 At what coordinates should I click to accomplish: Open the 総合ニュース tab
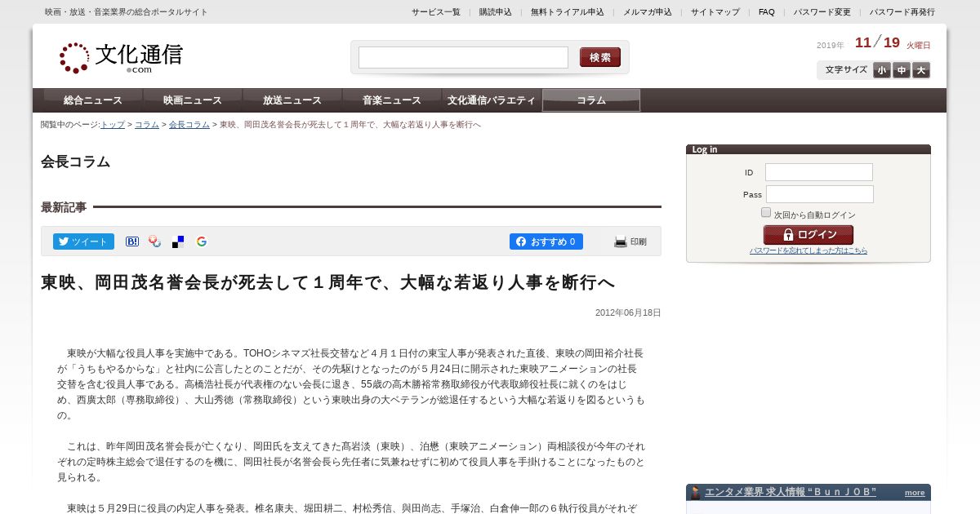click(x=93, y=100)
